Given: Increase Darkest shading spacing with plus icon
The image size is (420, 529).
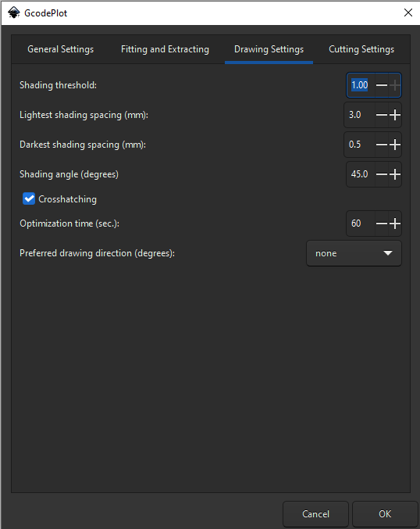Looking at the screenshot, I should pos(395,145).
